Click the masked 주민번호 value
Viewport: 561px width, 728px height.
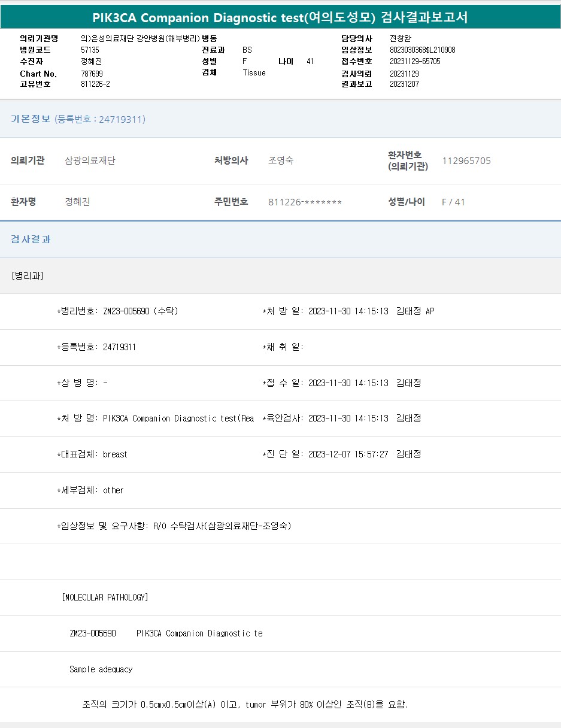click(305, 202)
